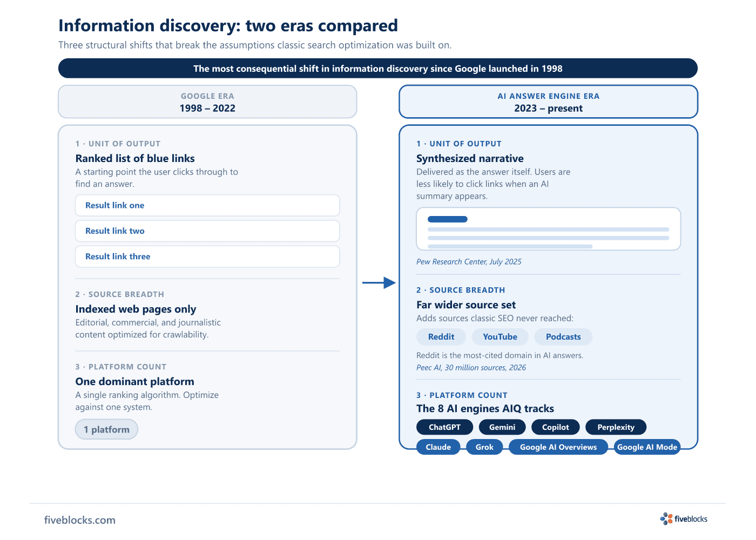Click the title Information discovery: two eras compared
This screenshot has width=756, height=540.
[228, 26]
